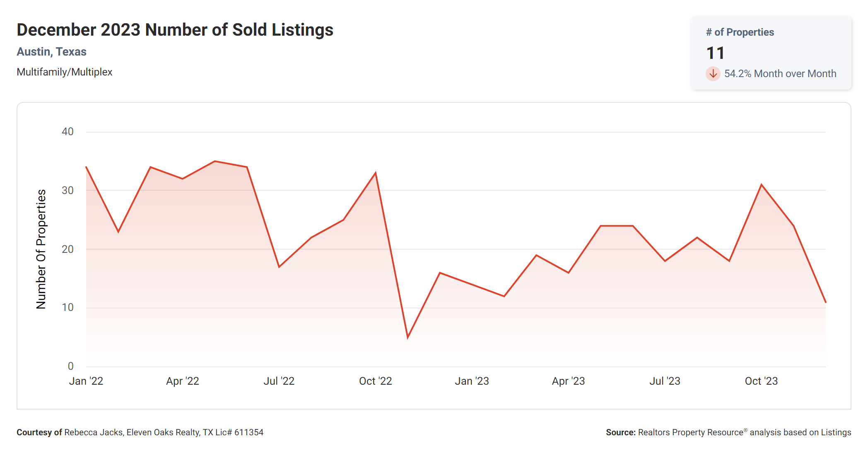The image size is (868, 456).
Task: Click the chart title December 2023 heading
Action: click(175, 30)
